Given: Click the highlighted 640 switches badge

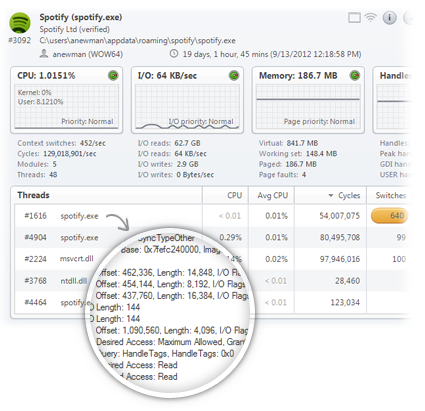Looking at the screenshot, I should 390,216.
